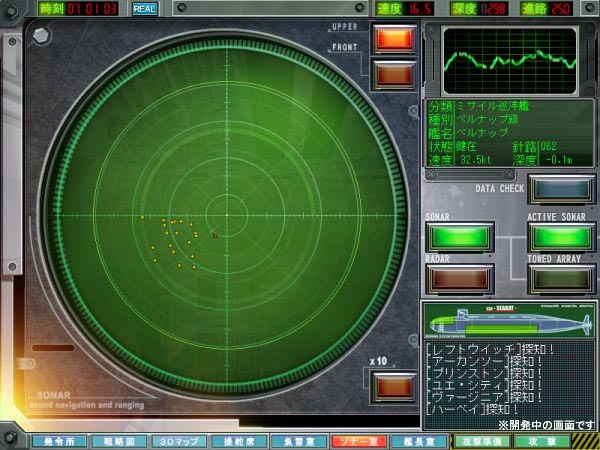Open the 発令所 command room tab

(x=58, y=441)
